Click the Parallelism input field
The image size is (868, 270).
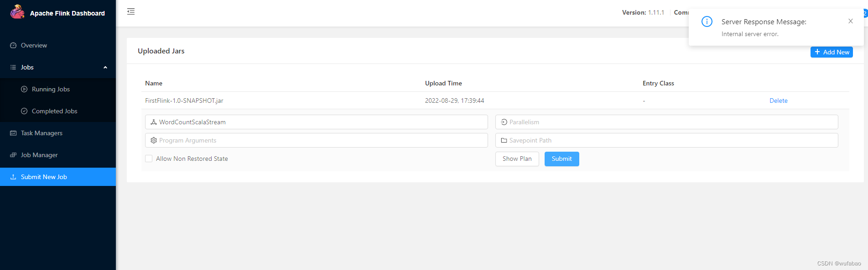tap(666, 122)
